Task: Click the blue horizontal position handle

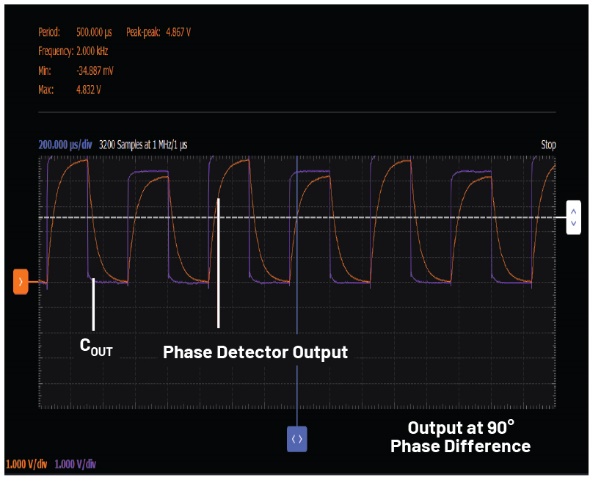Action: point(297,438)
